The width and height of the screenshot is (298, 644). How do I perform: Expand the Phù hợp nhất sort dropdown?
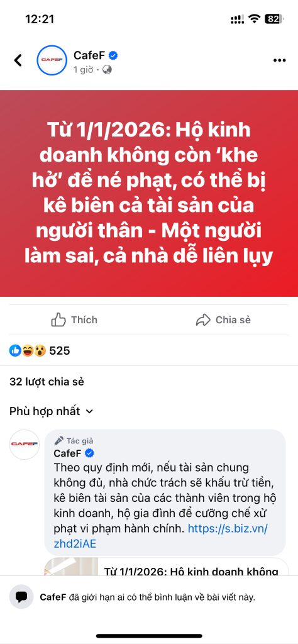click(52, 411)
